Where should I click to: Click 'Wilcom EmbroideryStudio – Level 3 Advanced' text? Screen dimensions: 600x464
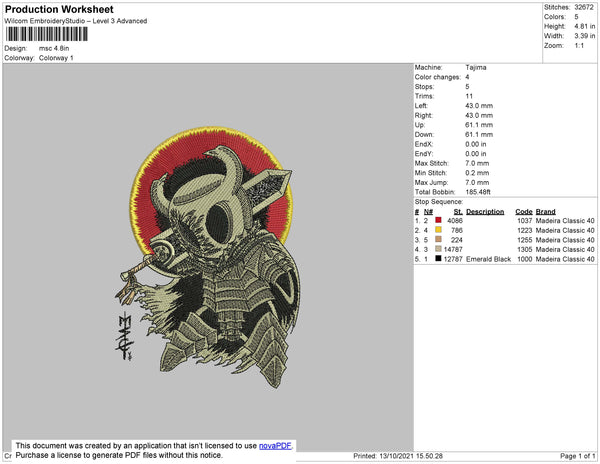(76, 21)
